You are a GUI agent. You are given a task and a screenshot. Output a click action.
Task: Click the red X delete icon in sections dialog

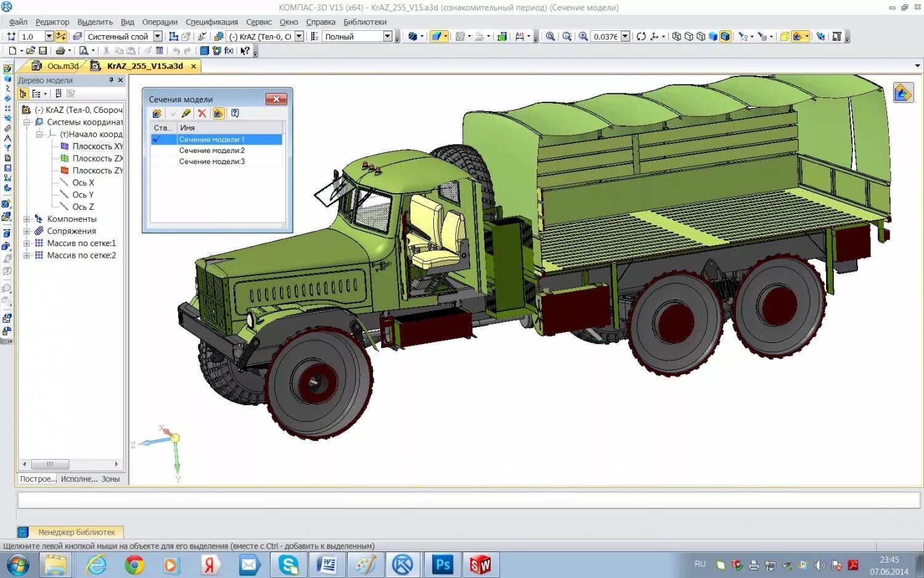pyautogui.click(x=202, y=114)
